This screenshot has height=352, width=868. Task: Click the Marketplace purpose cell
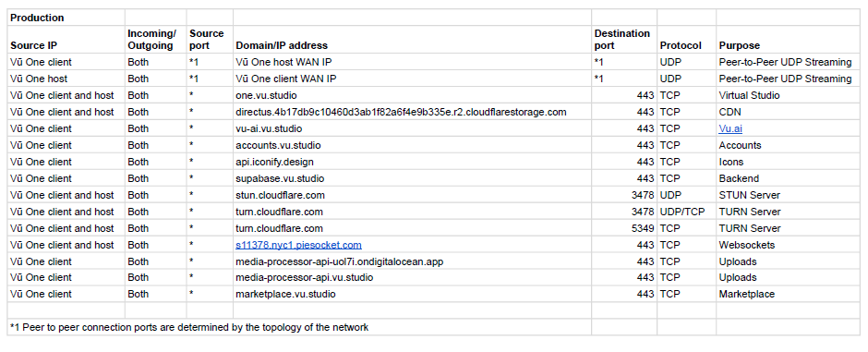788,294
